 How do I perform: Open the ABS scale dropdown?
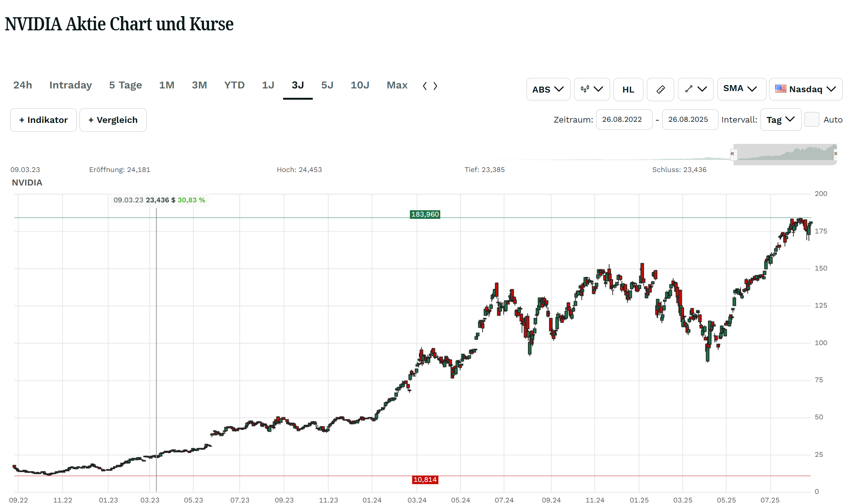coord(548,89)
